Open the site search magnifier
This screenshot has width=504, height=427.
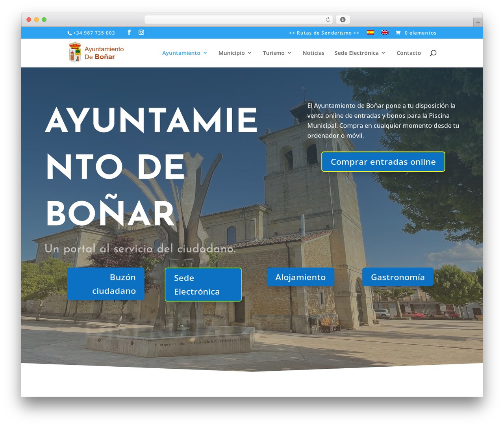click(433, 53)
